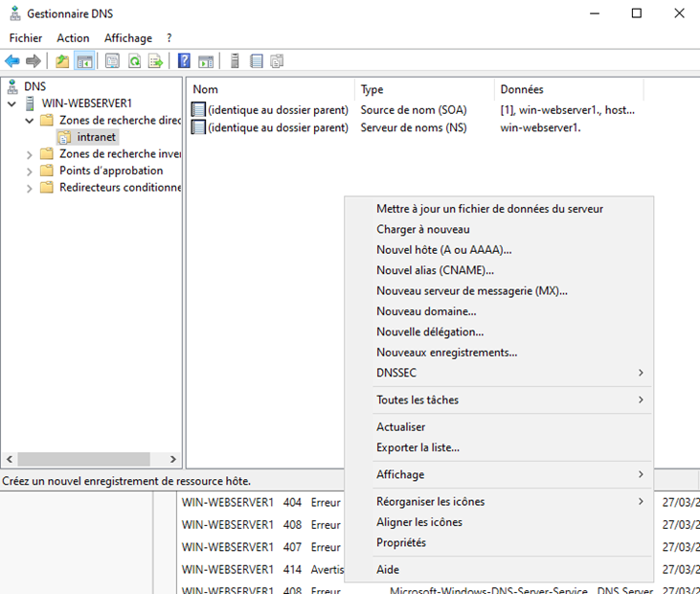Choose Nouveau domaine... from context menu

pos(499,311)
